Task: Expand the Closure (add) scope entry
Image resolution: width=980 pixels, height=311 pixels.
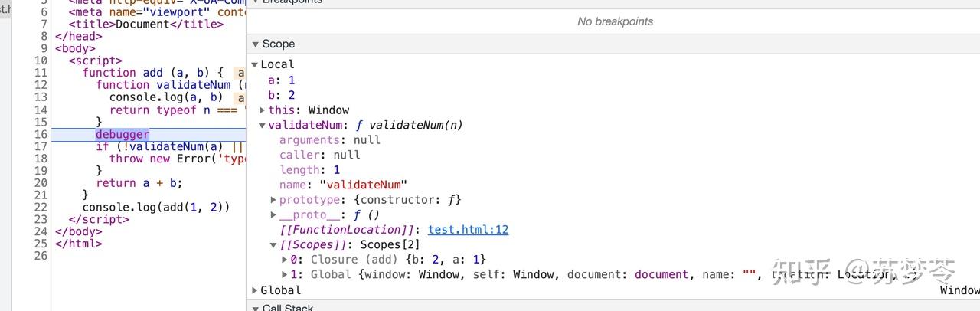Action: point(285,260)
